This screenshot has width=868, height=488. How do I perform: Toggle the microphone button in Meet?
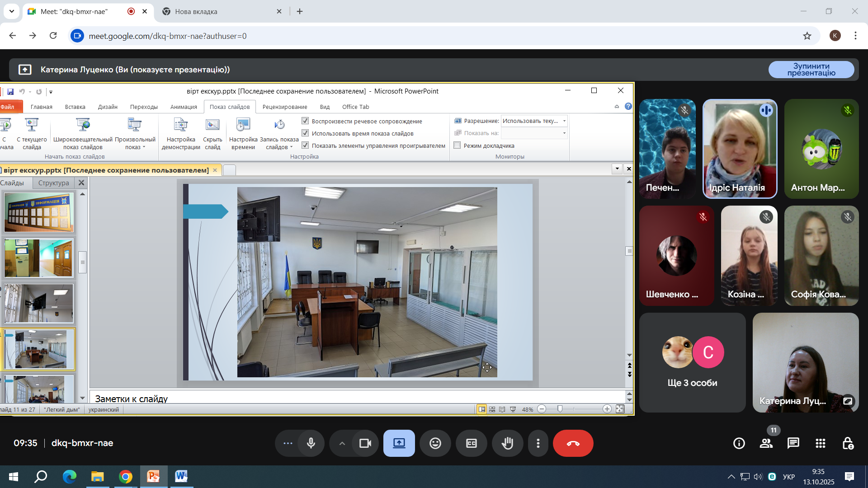pos(311,443)
